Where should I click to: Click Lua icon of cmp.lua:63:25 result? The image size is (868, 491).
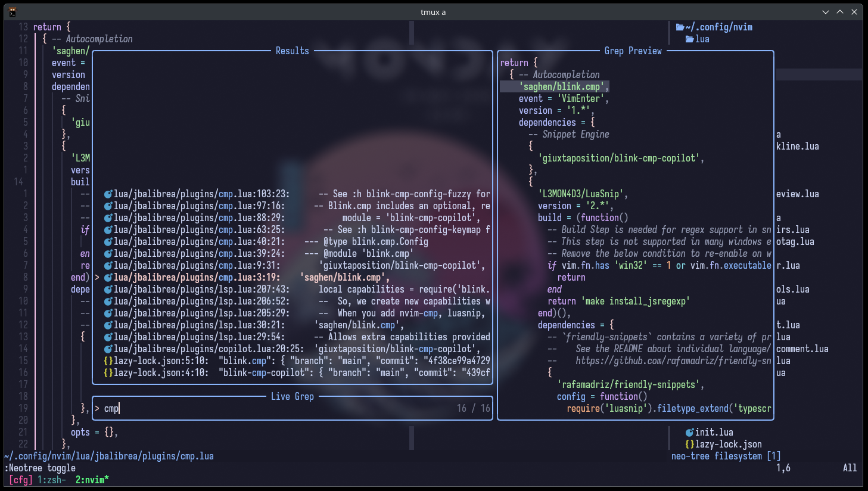click(x=108, y=230)
